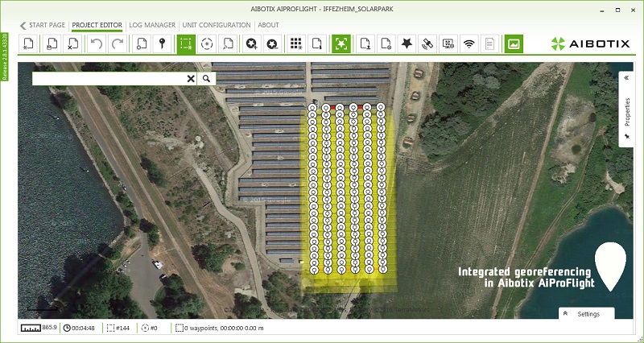Click the Release 2.8.1.43320 version tag
644x343 pixels.
click(x=5, y=56)
